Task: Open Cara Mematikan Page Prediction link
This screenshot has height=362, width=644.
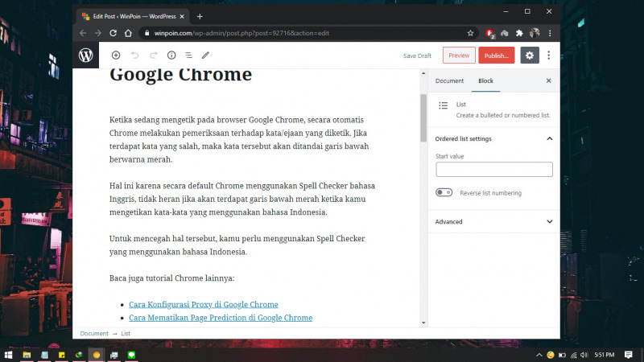Action: (x=221, y=318)
